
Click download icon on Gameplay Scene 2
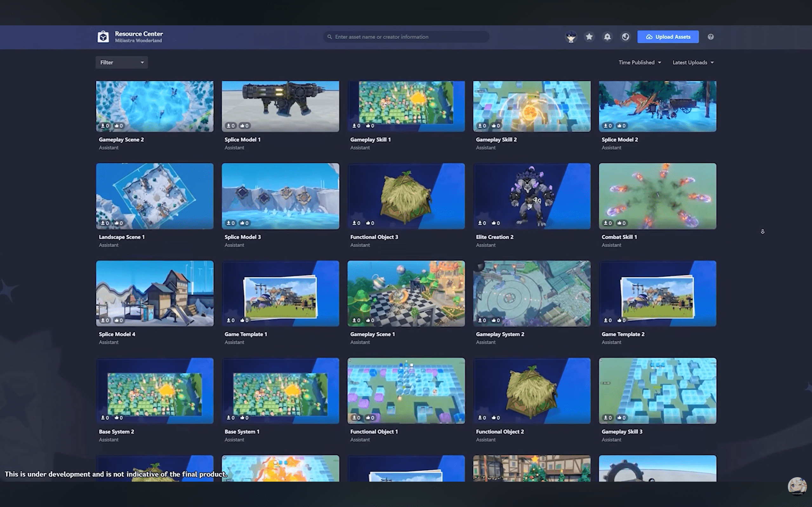103,126
